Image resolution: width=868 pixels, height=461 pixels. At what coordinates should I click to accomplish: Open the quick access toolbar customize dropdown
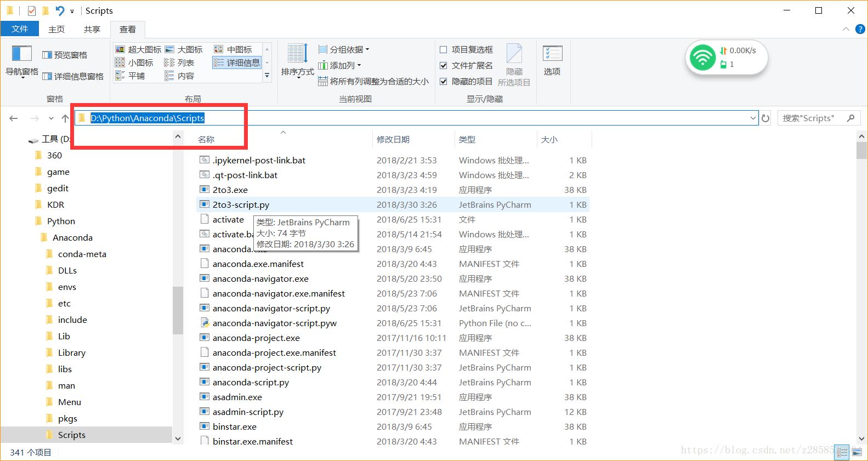pyautogui.click(x=72, y=11)
